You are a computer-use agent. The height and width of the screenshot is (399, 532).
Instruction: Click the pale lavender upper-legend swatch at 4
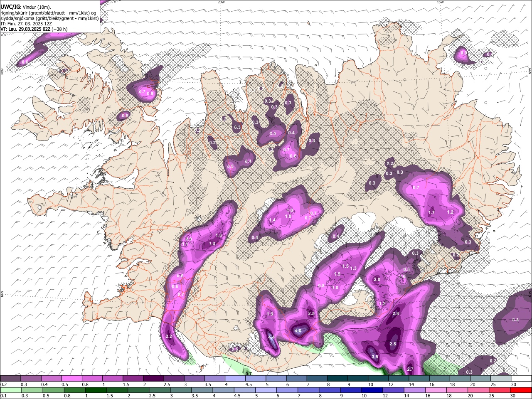(x=235, y=379)
